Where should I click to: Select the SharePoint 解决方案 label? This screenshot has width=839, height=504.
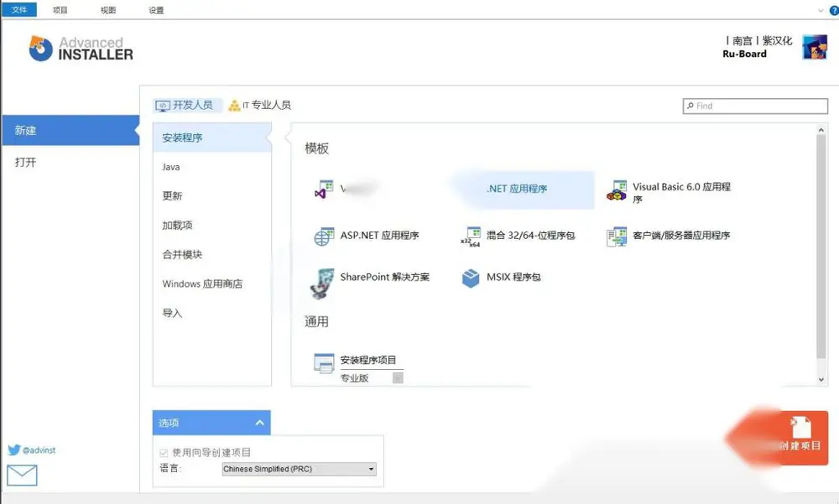point(385,277)
